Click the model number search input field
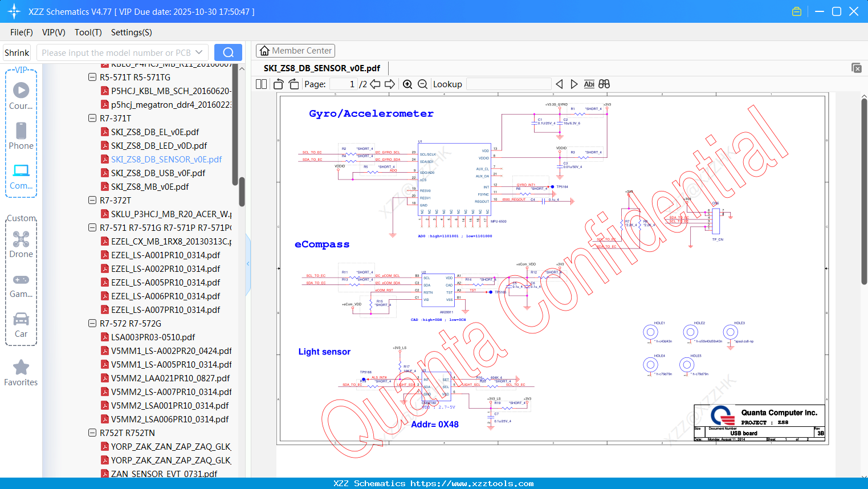 click(x=116, y=52)
